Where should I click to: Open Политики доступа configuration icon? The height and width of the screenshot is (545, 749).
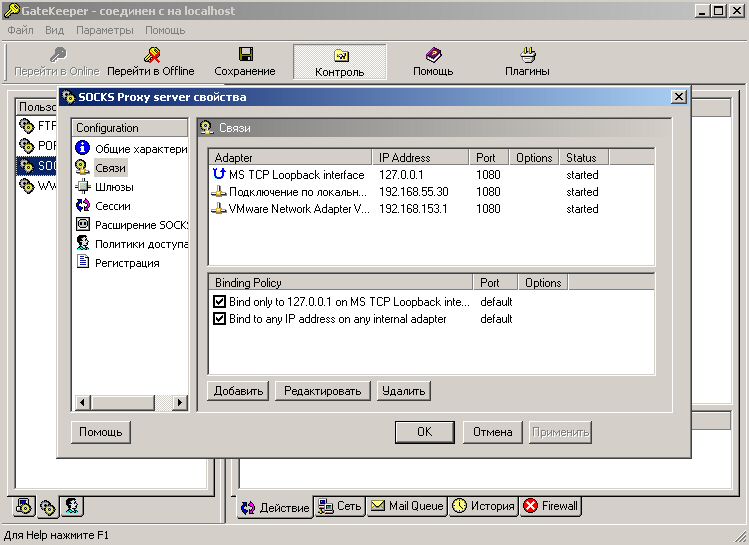click(x=83, y=243)
